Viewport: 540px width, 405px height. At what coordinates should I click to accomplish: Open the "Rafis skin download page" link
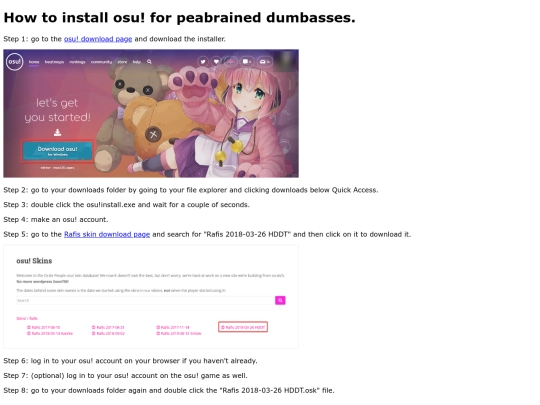(107, 234)
